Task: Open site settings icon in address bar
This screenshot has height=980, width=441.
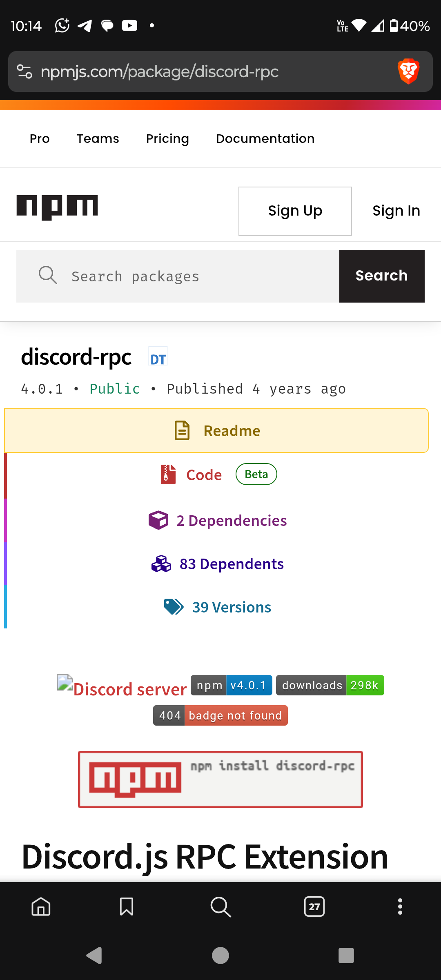Action: click(x=24, y=71)
